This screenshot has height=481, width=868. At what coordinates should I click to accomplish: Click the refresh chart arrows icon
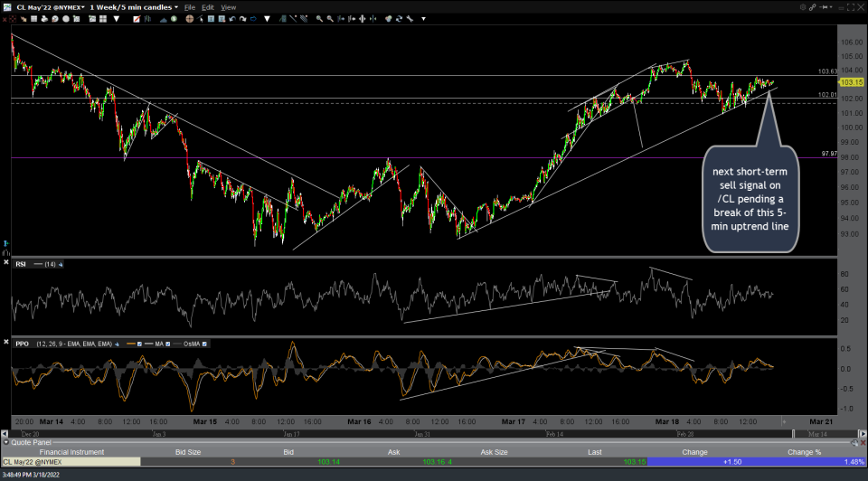(x=399, y=19)
